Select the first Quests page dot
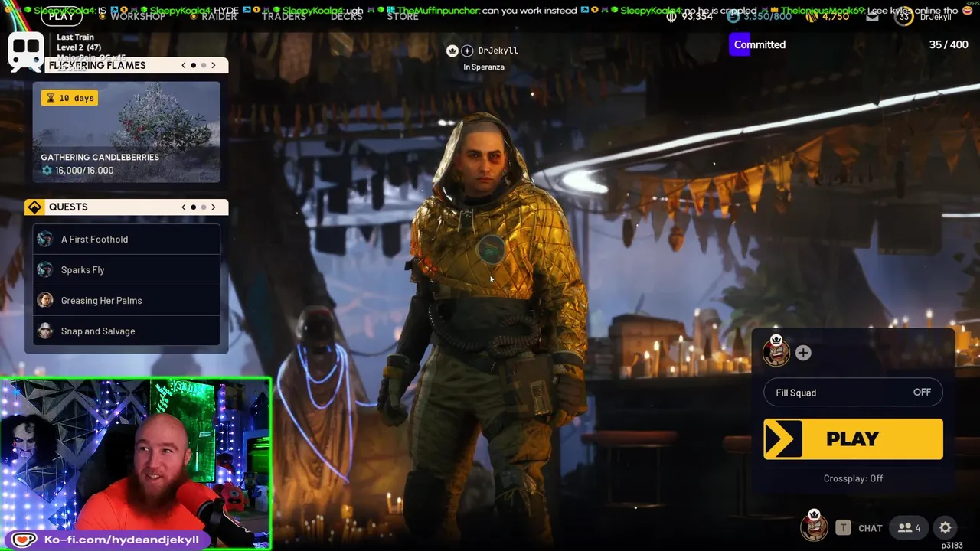The image size is (980, 551). coord(194,207)
